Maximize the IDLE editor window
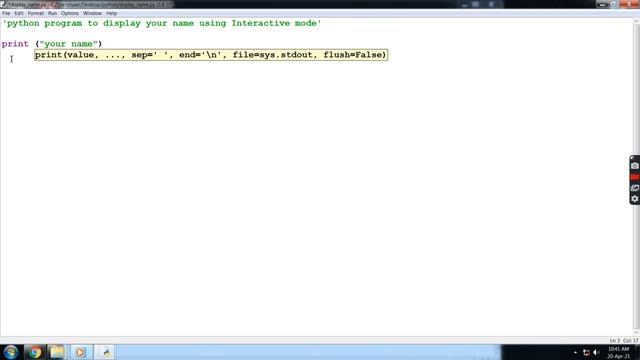This screenshot has width=640, height=360. click(x=613, y=4)
